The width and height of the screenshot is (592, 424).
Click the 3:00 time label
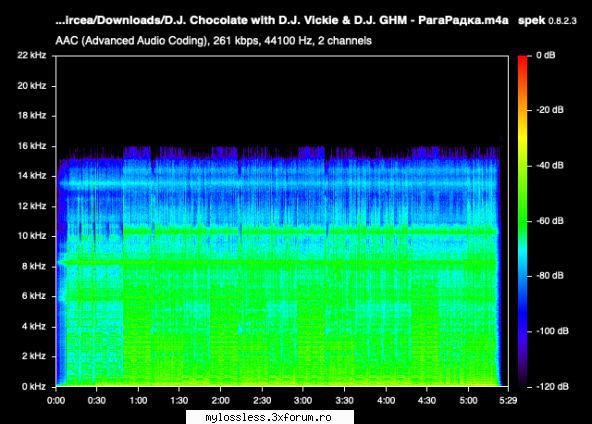[303, 401]
